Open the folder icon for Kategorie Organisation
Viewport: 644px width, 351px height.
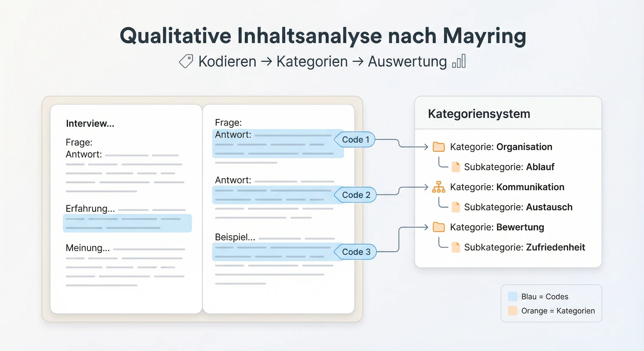click(x=439, y=146)
